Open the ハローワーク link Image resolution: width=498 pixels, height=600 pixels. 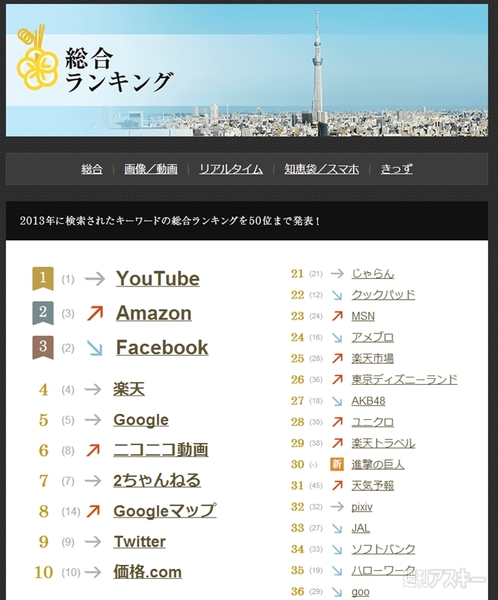pyautogui.click(x=383, y=570)
